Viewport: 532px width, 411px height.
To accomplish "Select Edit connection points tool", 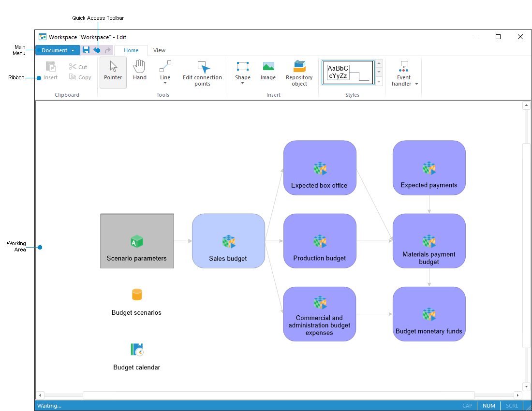I will 202,73.
